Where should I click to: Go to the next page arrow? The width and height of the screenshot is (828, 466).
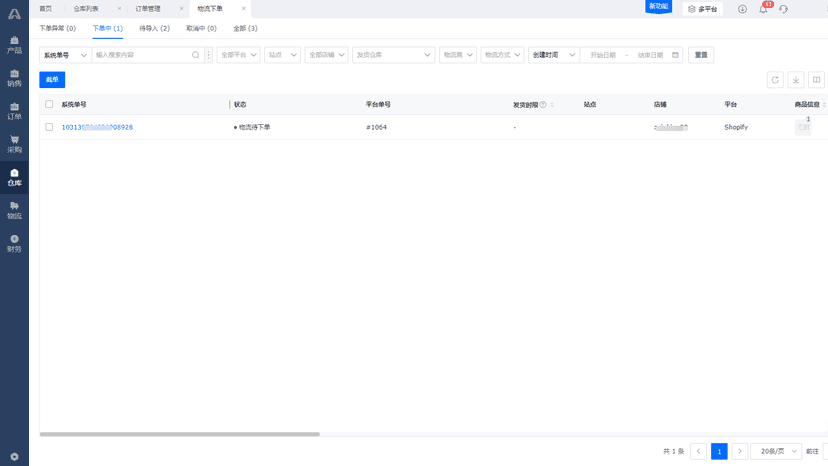740,451
